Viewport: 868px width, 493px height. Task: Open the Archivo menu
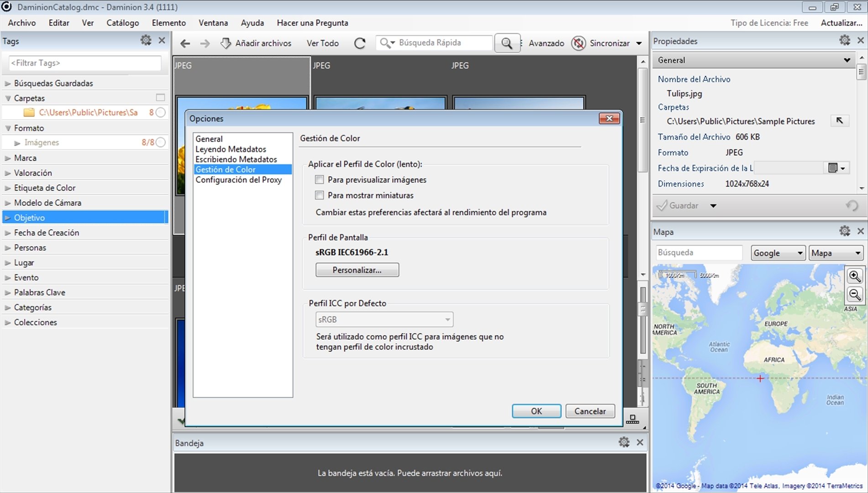pyautogui.click(x=22, y=23)
